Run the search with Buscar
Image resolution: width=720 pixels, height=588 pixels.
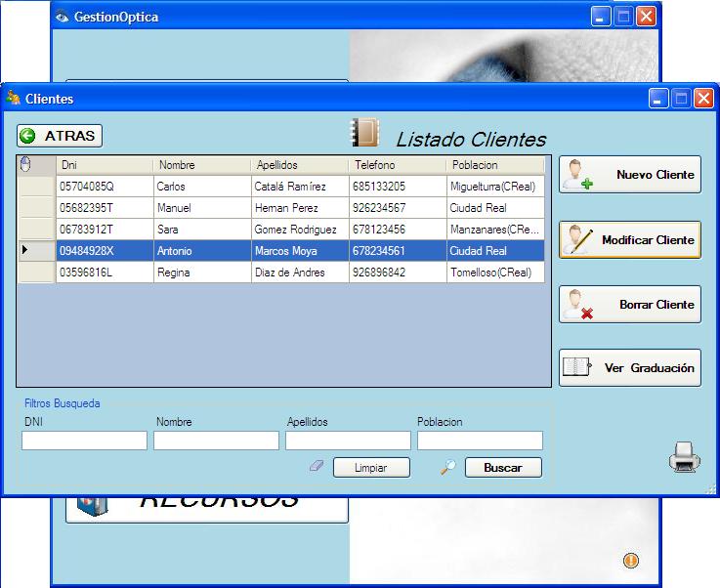[x=503, y=468]
